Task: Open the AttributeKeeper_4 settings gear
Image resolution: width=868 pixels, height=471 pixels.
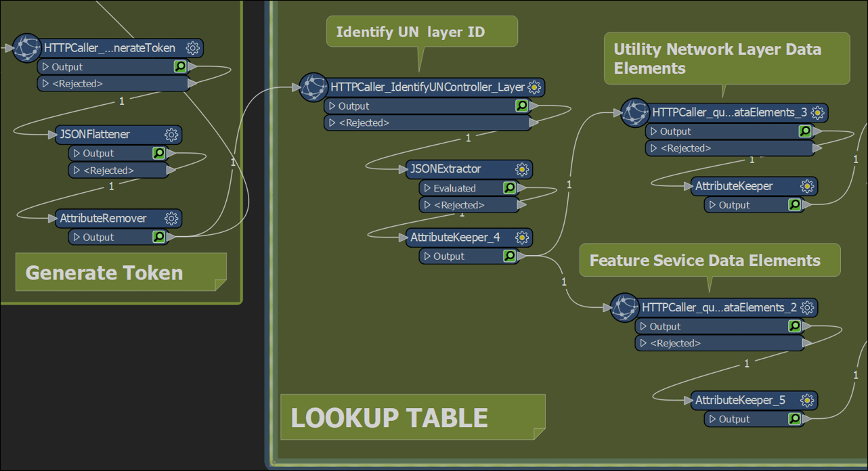Action: click(521, 238)
